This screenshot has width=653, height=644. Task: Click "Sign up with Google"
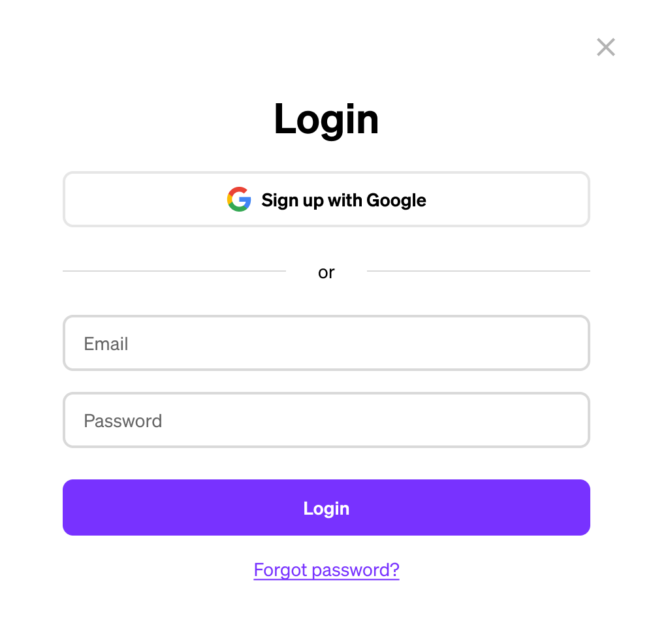(x=326, y=199)
